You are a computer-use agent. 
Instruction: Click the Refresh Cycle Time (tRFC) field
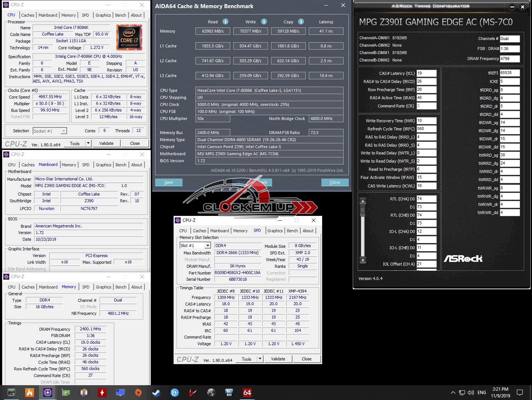[426, 129]
